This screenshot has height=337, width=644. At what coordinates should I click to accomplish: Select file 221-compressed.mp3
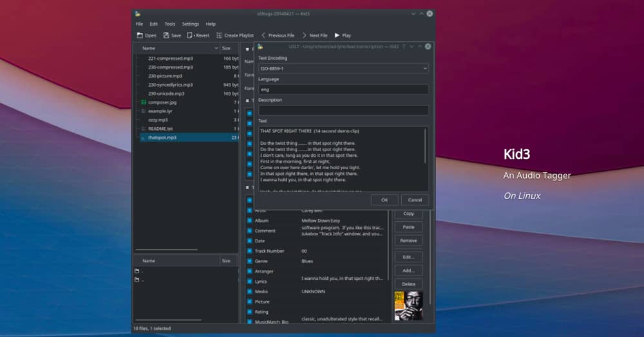(x=171, y=59)
